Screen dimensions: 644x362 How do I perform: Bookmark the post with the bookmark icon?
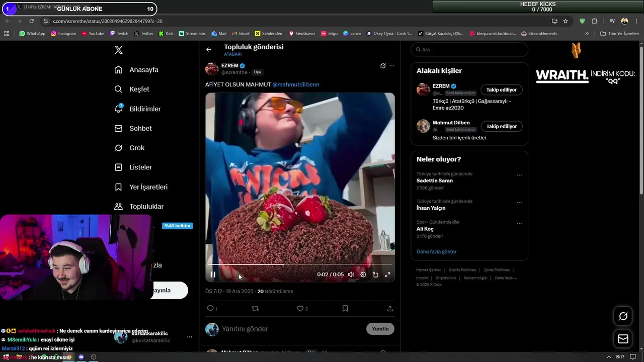[x=345, y=308]
